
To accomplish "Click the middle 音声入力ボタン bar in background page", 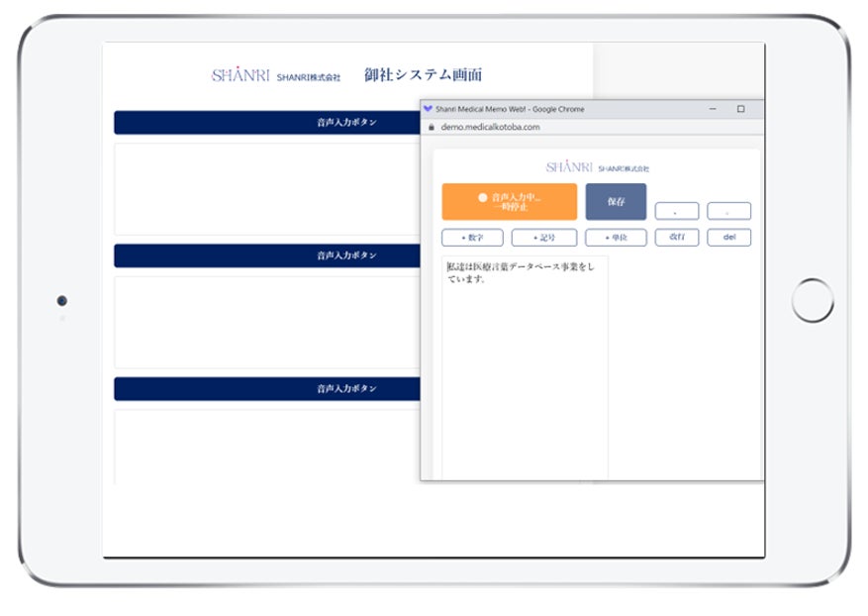I will [x=267, y=256].
